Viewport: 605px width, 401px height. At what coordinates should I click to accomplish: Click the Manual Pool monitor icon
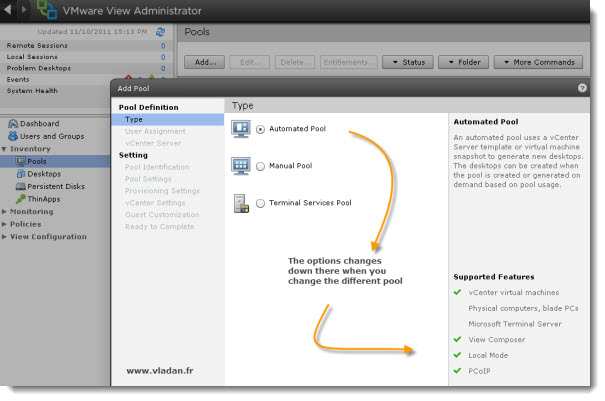click(241, 166)
